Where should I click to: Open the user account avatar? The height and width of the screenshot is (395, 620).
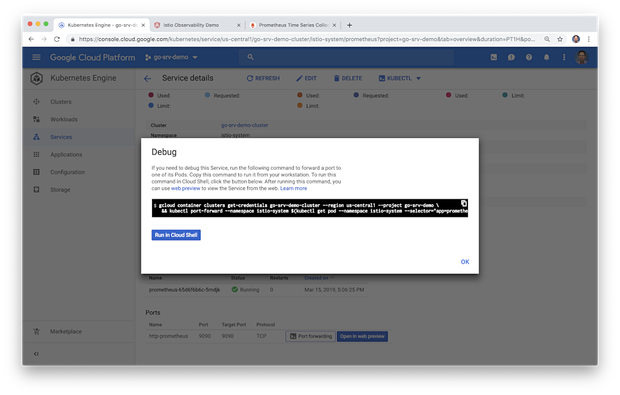tap(581, 57)
